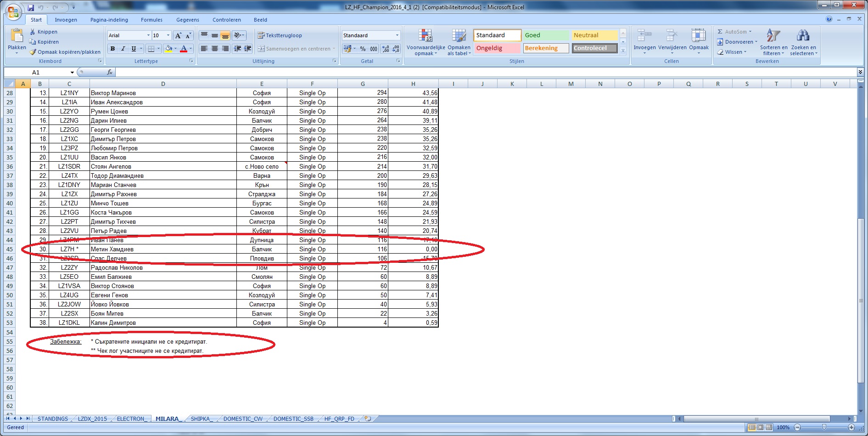This screenshot has height=436, width=868.
Task: Open the STANDINGS sheet tab
Action: tap(52, 419)
